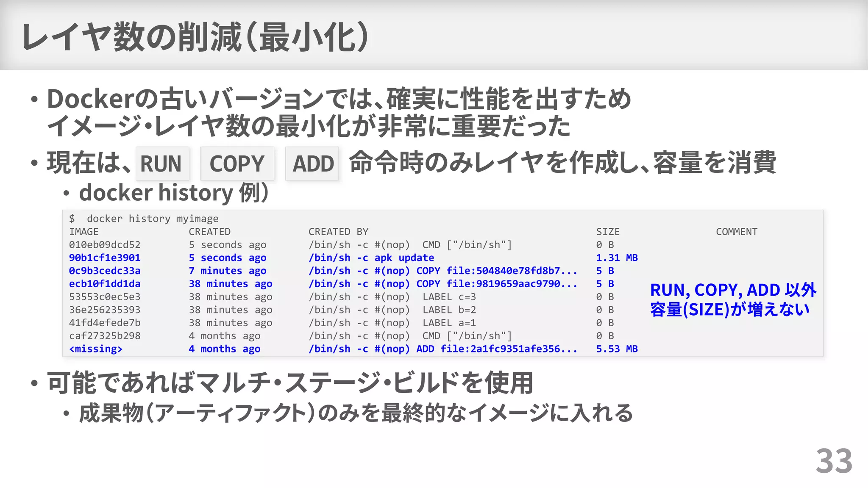The image size is (868, 488).
Task: Click the sub-bullet 成果物(アーティファクト)
Action: pos(356,413)
